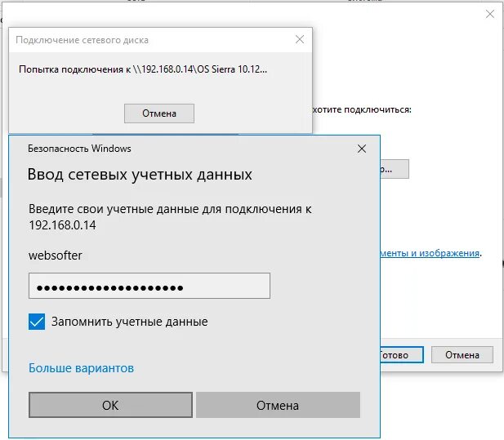The width and height of the screenshot is (504, 440).
Task: Open the 'Больше вариантов' link
Action: coord(81,368)
